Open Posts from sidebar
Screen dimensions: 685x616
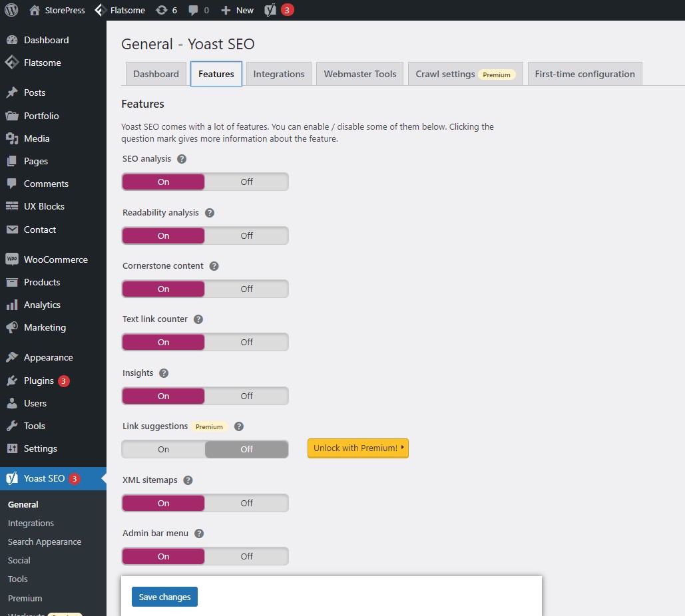pos(53,92)
